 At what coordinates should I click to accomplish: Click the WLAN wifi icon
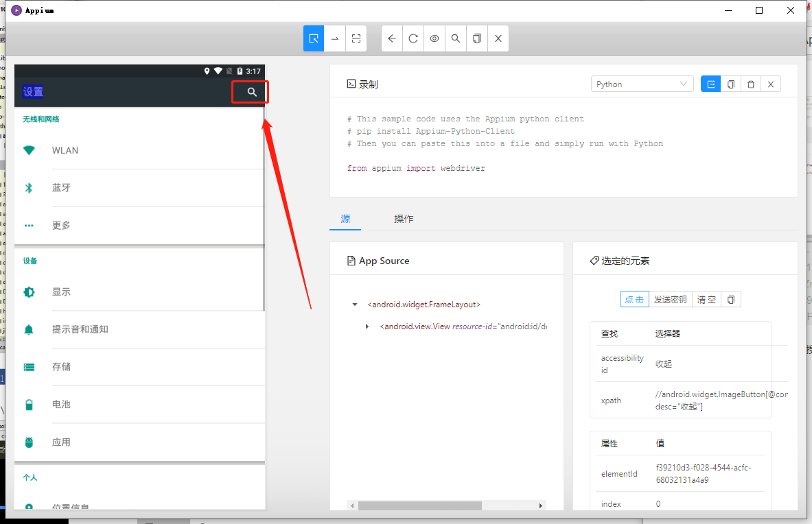tap(29, 150)
